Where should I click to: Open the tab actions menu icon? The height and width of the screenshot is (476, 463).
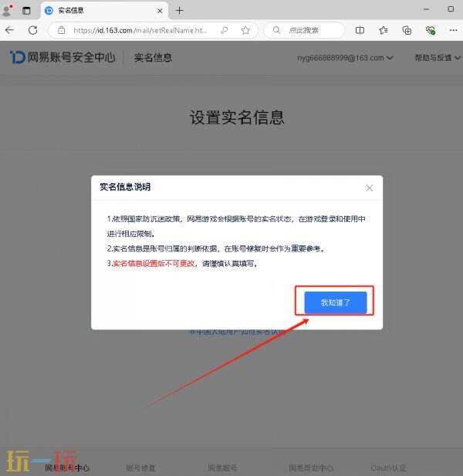(26, 11)
